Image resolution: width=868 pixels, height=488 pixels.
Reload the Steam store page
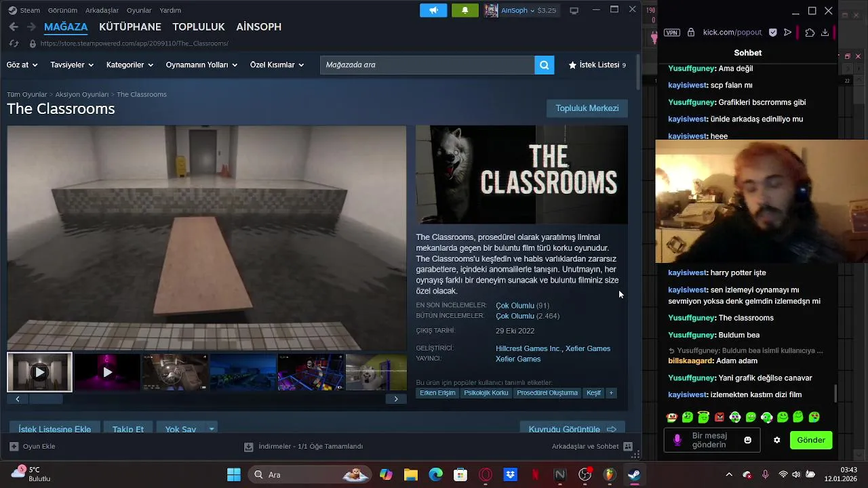pyautogui.click(x=14, y=43)
